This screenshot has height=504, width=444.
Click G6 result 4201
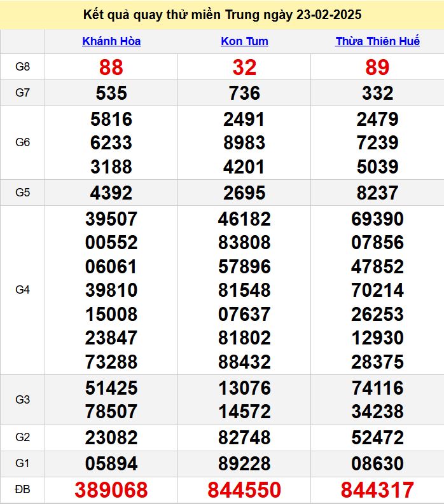coord(244,167)
